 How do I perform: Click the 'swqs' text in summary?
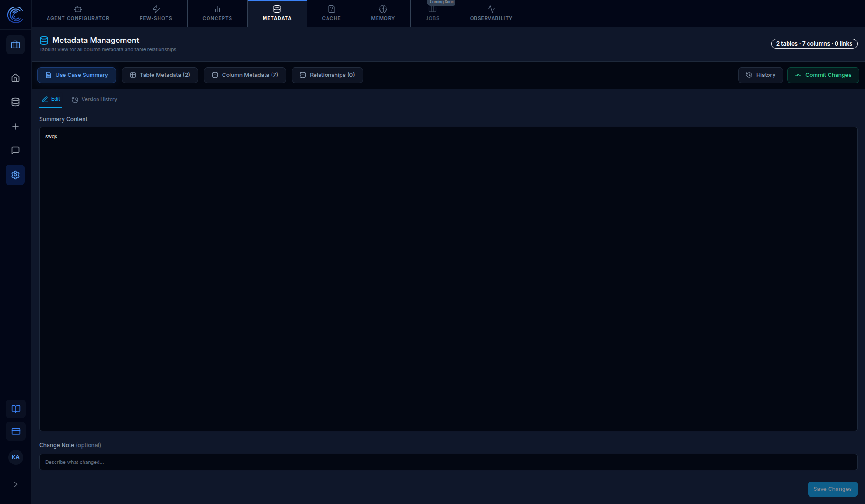51,137
